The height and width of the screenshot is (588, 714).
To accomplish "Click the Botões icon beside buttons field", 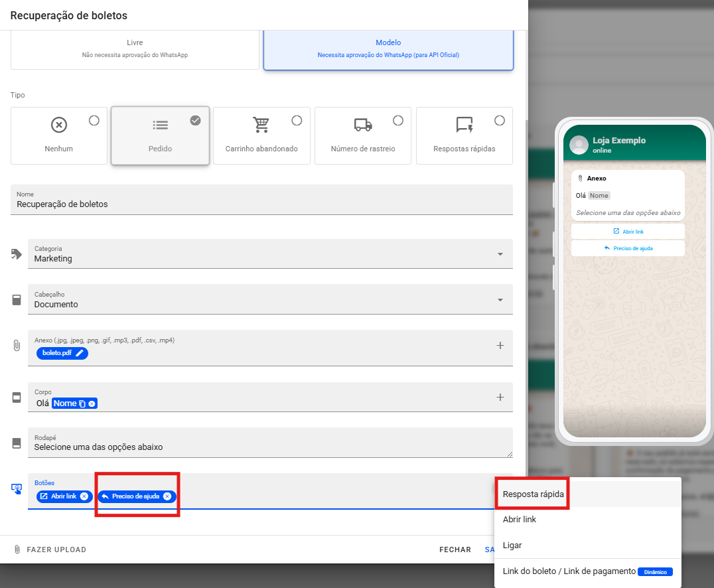I will (x=17, y=488).
